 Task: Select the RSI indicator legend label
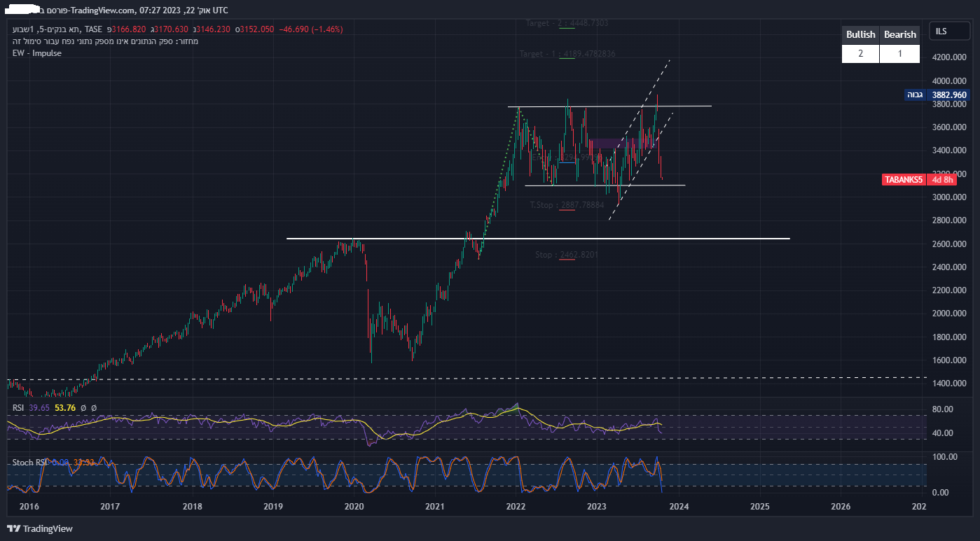point(19,407)
